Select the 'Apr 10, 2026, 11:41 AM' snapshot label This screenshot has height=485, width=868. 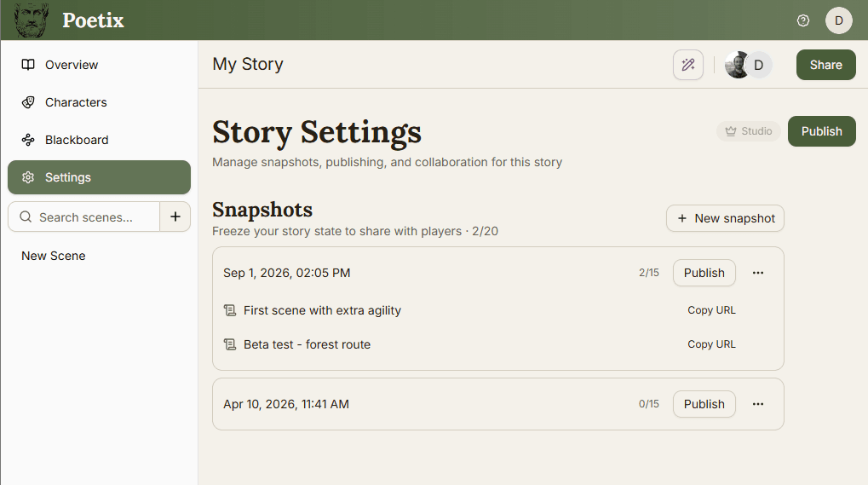(286, 404)
